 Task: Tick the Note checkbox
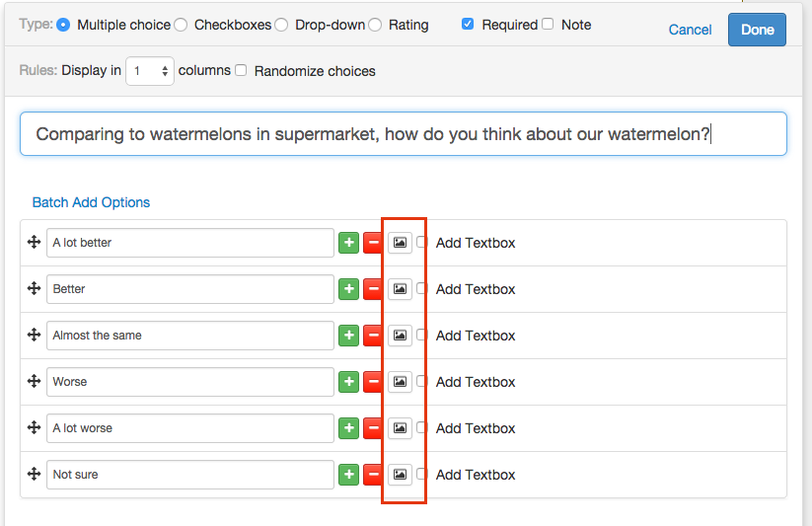pyautogui.click(x=548, y=25)
